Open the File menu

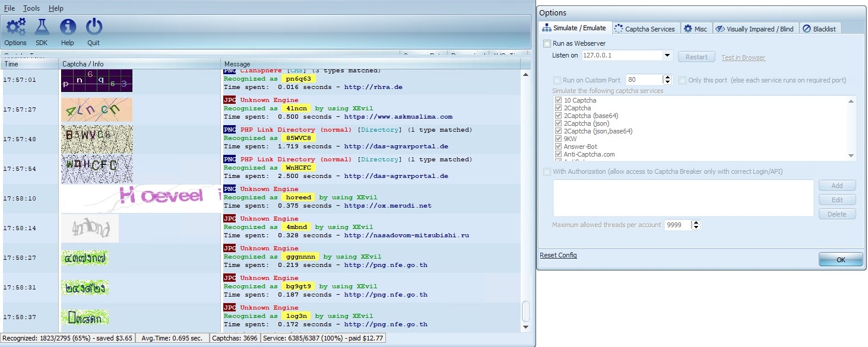9,8
